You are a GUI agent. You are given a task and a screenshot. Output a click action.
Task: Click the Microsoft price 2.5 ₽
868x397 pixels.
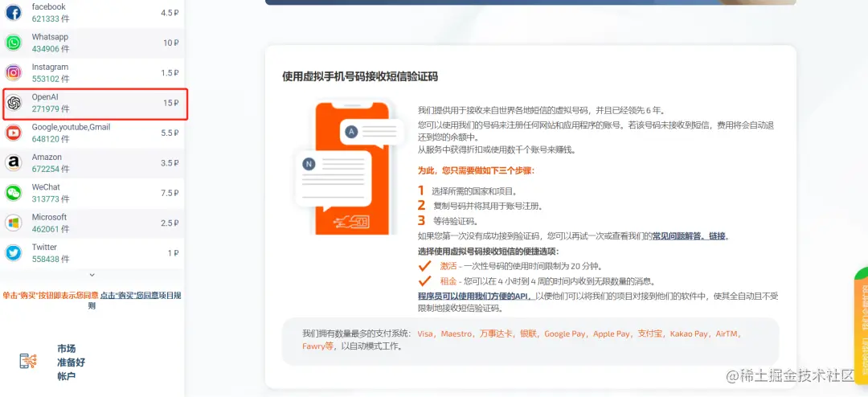(x=170, y=223)
